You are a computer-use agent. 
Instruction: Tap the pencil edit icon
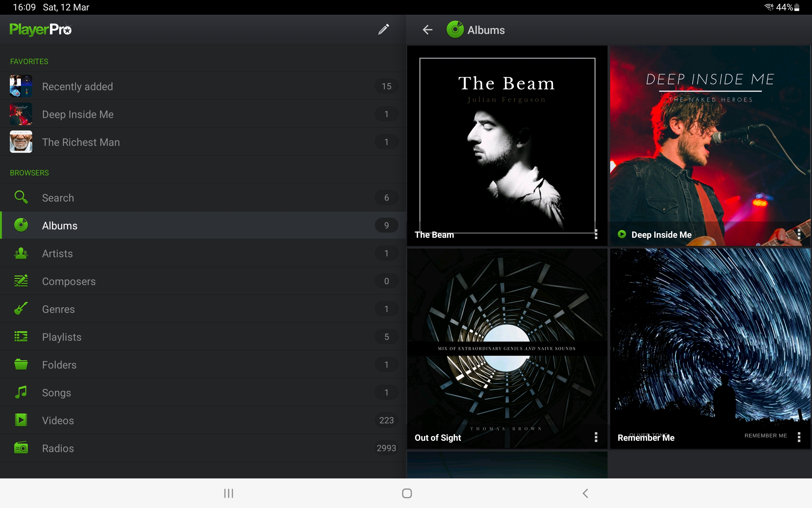click(383, 29)
